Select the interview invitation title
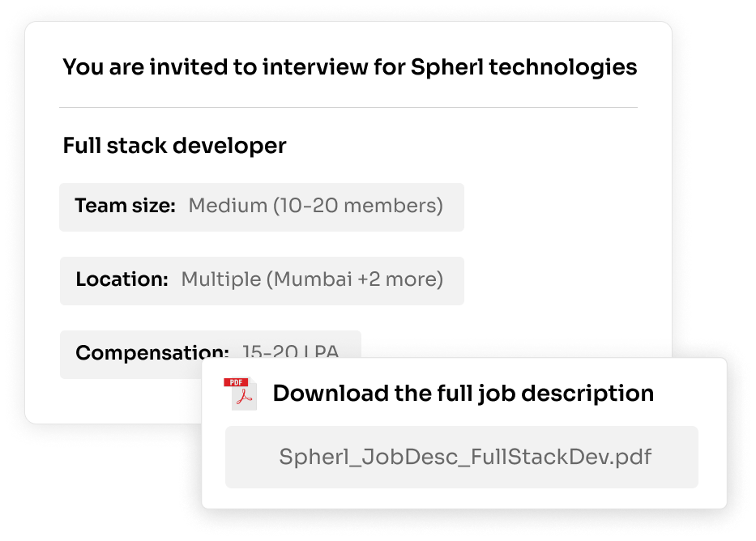 pyautogui.click(x=348, y=67)
